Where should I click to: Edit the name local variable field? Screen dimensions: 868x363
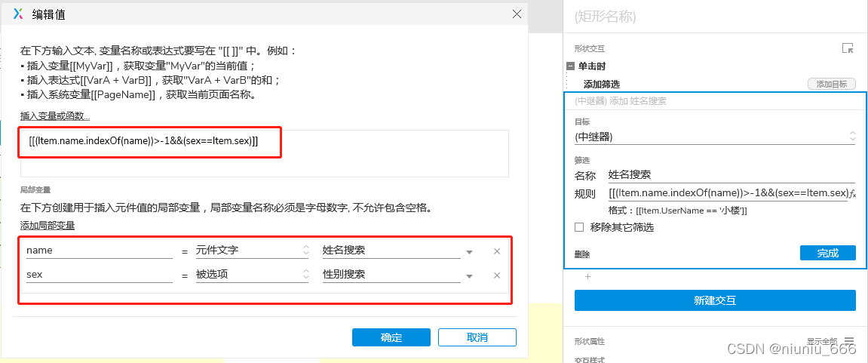click(99, 251)
